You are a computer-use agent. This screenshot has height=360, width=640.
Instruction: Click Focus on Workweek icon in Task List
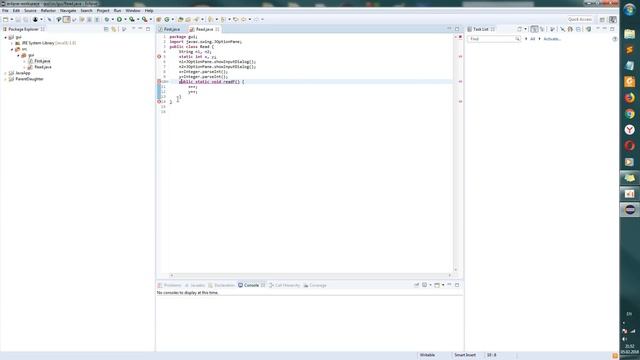pyautogui.click(x=552, y=29)
